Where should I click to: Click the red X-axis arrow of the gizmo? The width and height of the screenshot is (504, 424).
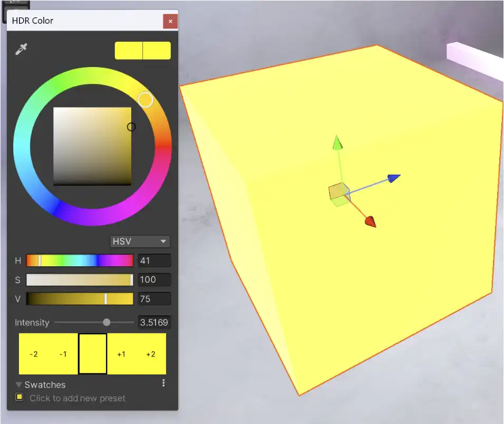point(371,221)
